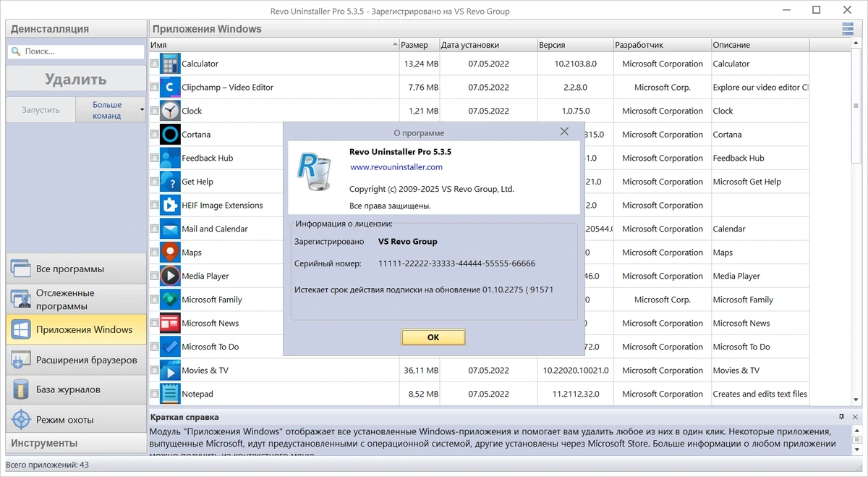Click the Feedback Hub app icon
This screenshot has width=868, height=477.
170,158
